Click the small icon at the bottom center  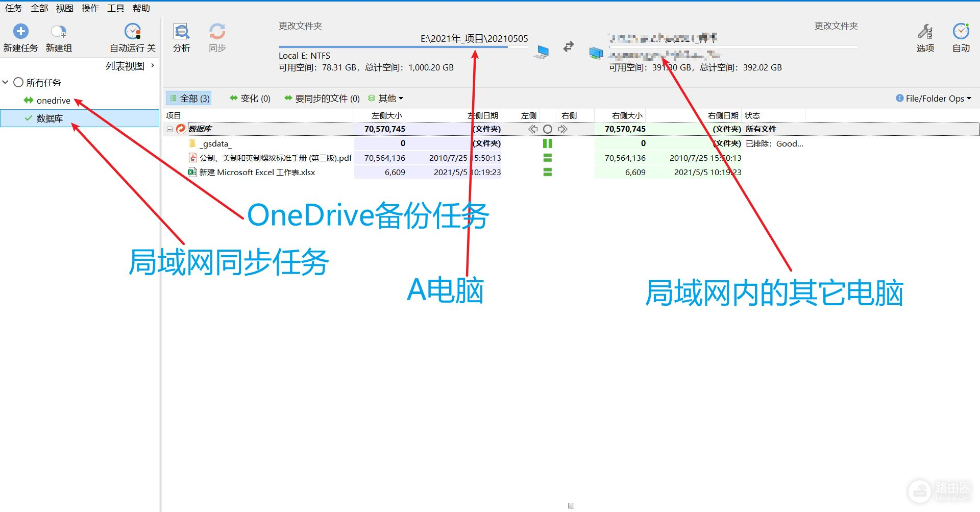(571, 505)
